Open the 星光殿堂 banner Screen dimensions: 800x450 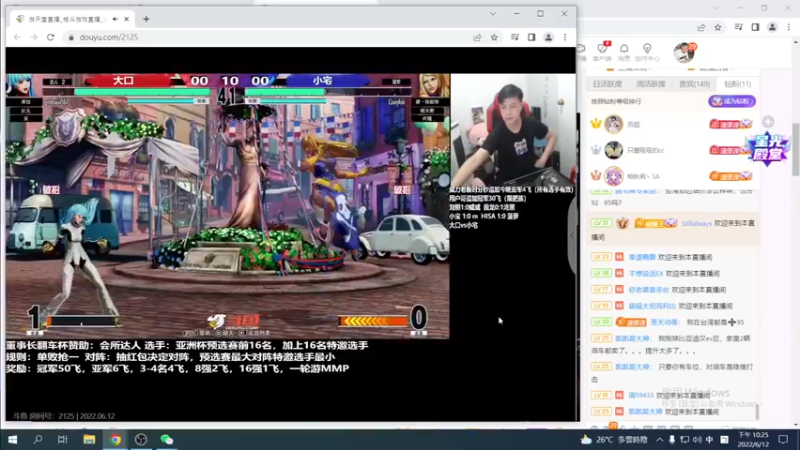(768, 149)
